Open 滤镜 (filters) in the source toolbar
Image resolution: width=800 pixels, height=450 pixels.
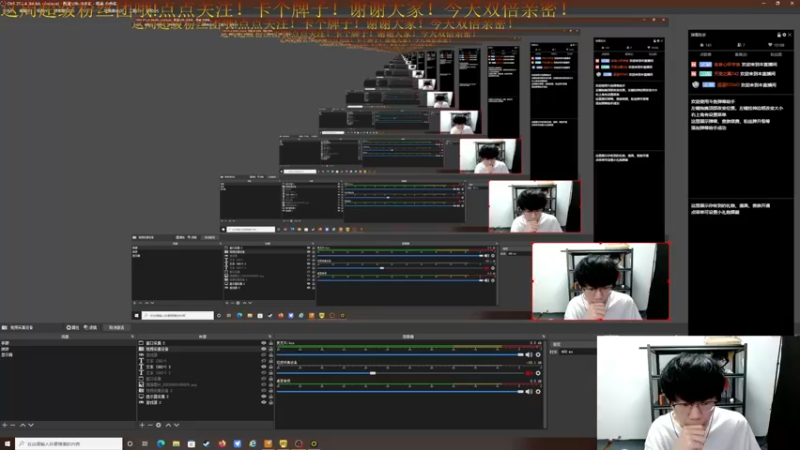(90, 328)
